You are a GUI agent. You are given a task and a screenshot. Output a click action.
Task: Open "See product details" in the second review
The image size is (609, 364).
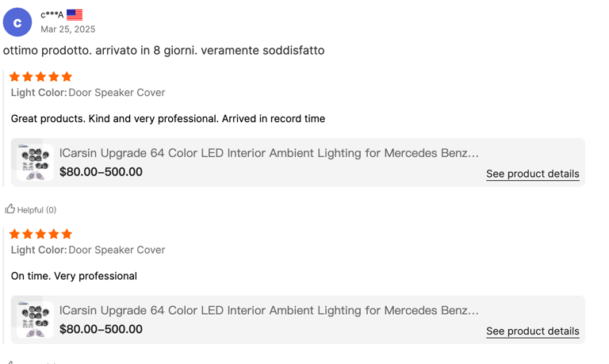[532, 331]
